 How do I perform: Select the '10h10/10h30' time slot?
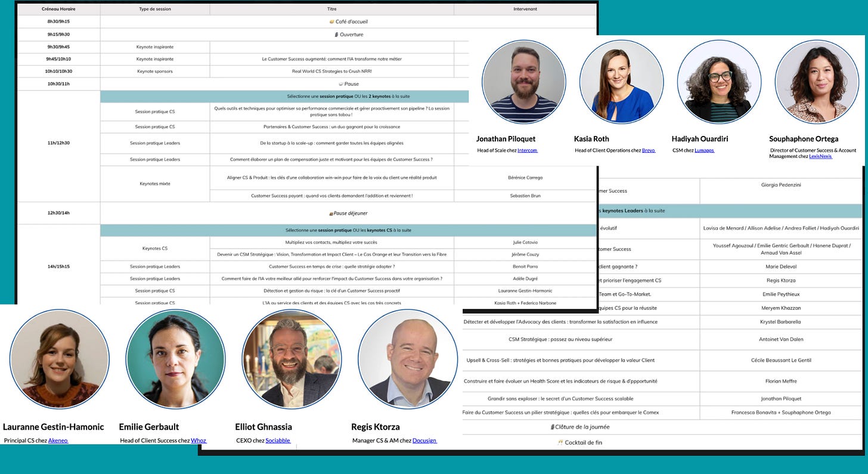[x=58, y=72]
